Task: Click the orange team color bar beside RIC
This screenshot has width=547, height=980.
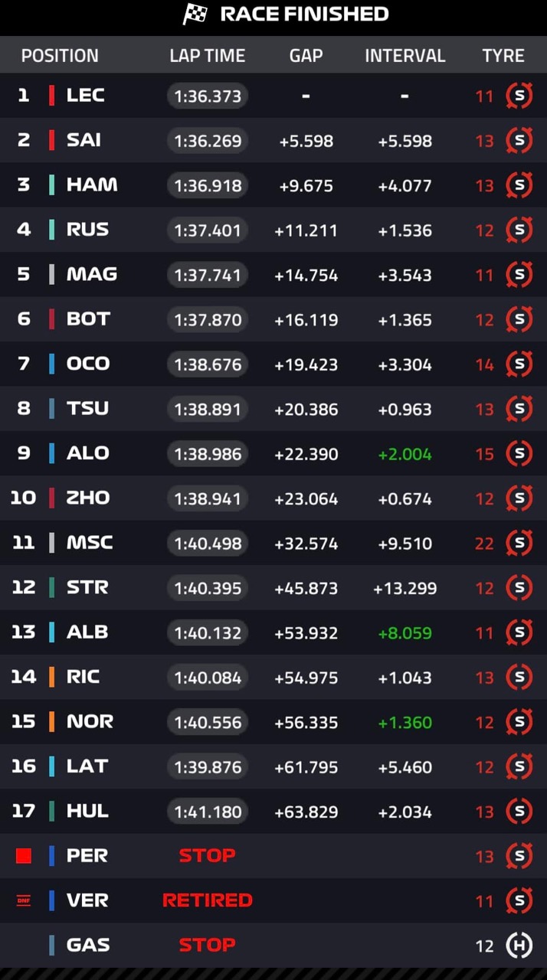Action: [x=51, y=677]
